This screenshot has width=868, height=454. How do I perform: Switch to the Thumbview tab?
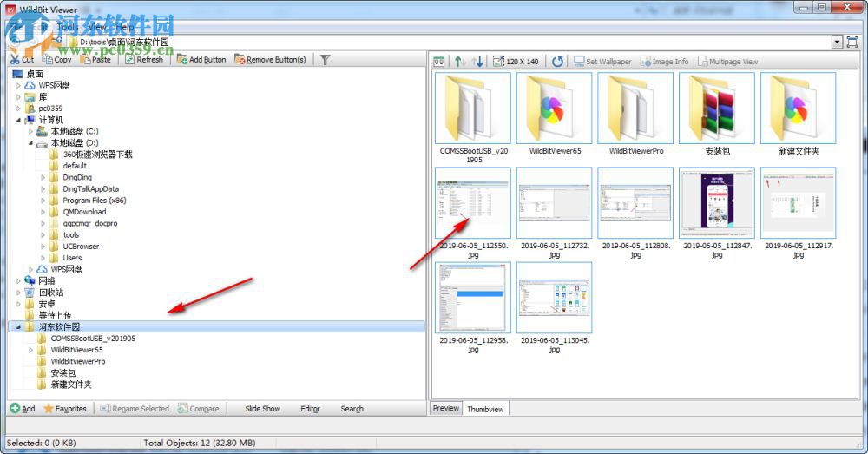485,409
